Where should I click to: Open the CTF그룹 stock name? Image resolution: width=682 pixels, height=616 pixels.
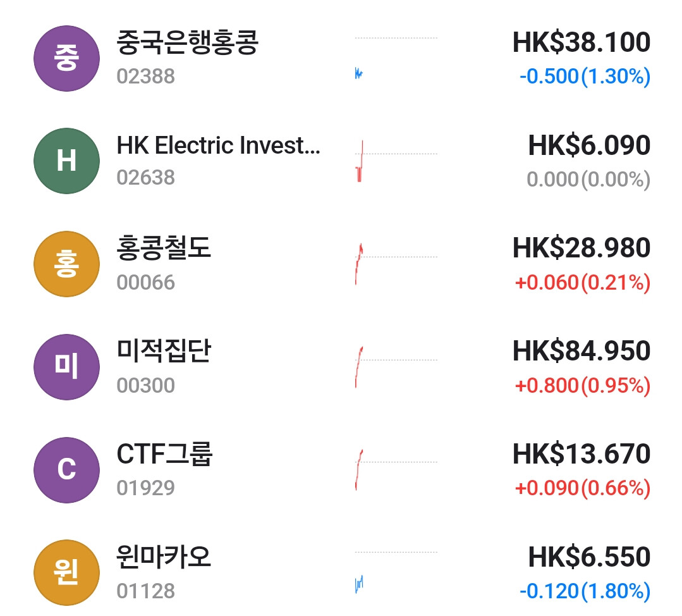(x=165, y=455)
